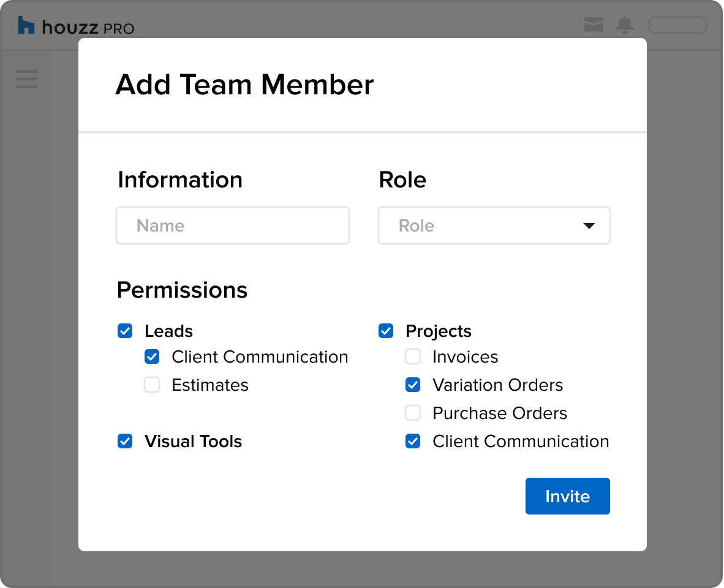Enable the Estimates permission
This screenshot has width=724, height=588.
(x=152, y=385)
